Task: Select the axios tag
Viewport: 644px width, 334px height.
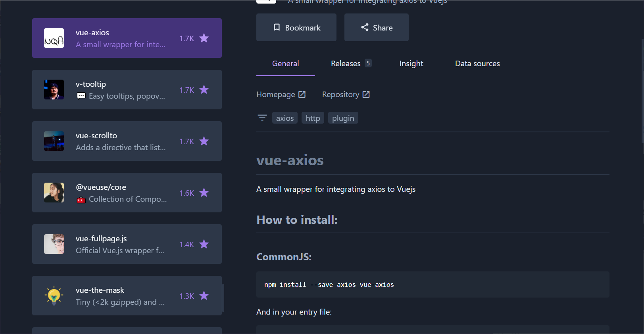Action: tap(285, 118)
